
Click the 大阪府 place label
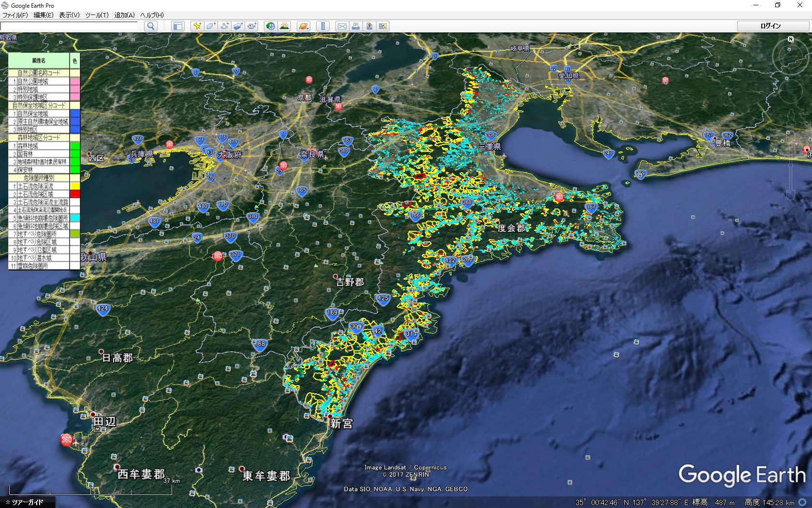coord(230,155)
